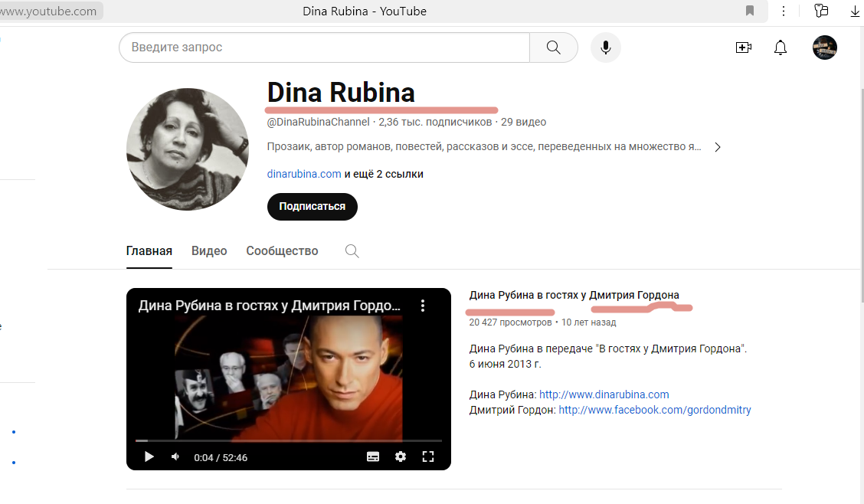Open the Сообщество tab
The image size is (864, 504).
(282, 251)
